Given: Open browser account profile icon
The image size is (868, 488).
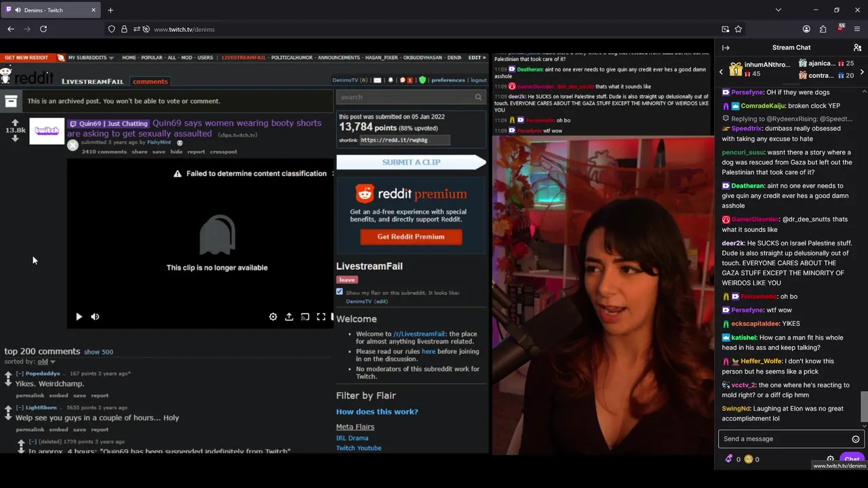Looking at the screenshot, I should [x=806, y=29].
